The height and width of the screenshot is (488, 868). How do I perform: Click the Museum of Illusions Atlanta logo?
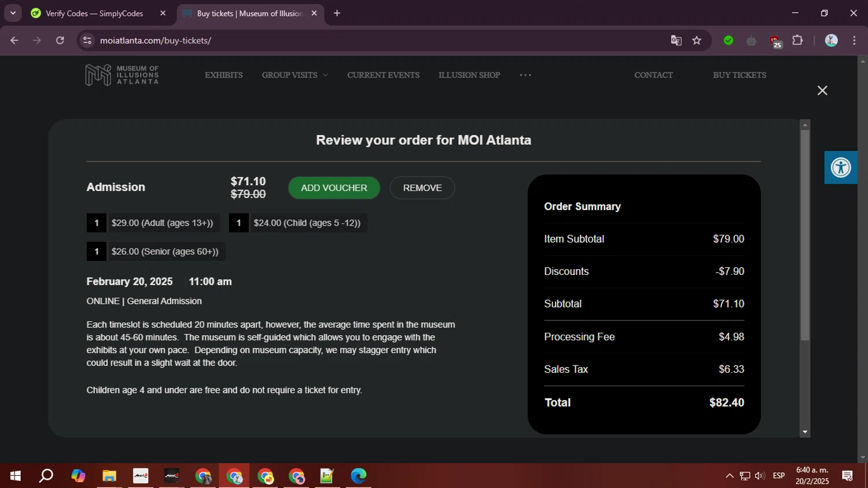click(x=122, y=75)
